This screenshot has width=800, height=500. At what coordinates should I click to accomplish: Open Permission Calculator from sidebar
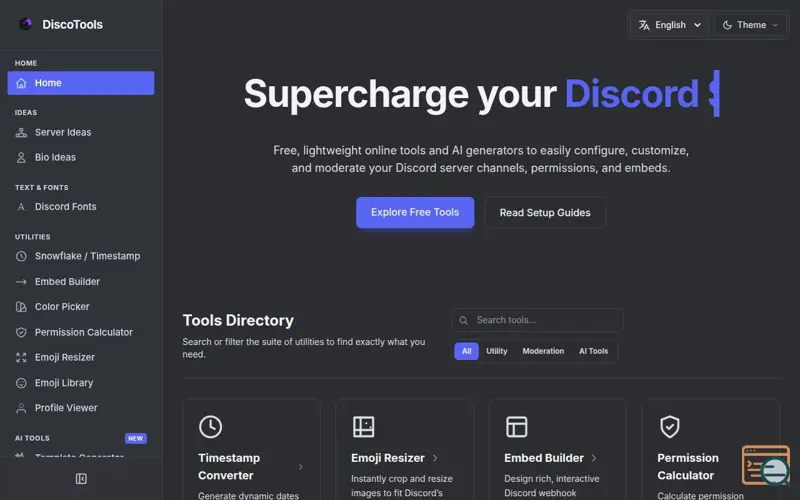tap(81, 332)
